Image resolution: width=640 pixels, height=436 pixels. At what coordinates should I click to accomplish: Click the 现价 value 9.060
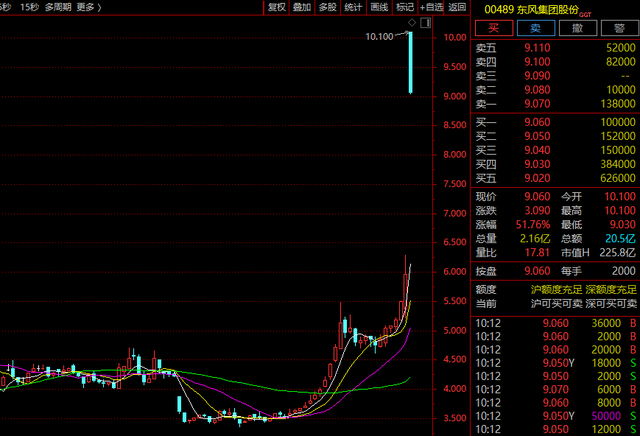point(537,197)
